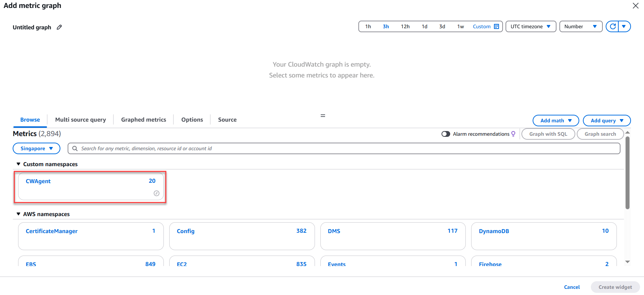
Task: Switch to the Source tab
Action: pos(227,120)
